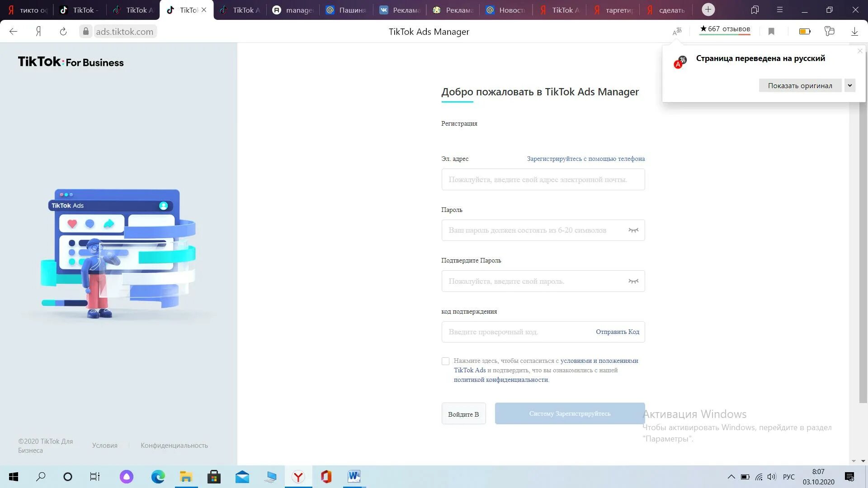
Task: Open условиями и положениями link
Action: click(x=599, y=361)
